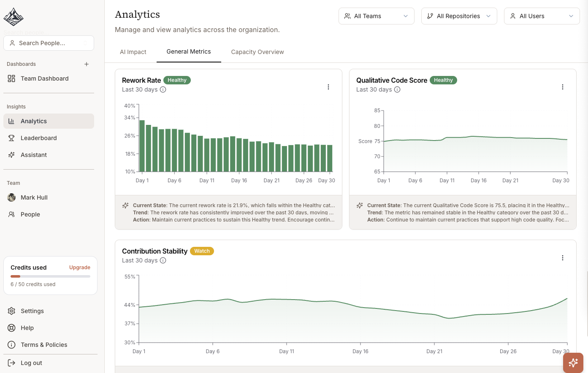
Task: Click the Assistant sparkle icon in sidebar
Action: (x=11, y=155)
